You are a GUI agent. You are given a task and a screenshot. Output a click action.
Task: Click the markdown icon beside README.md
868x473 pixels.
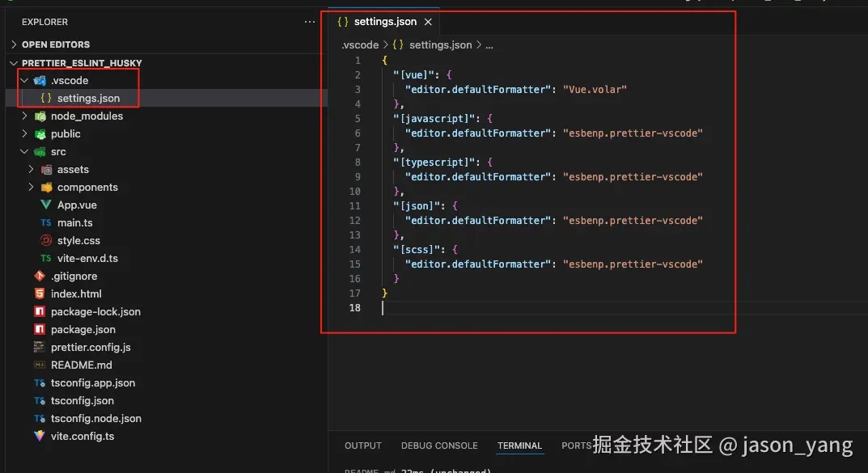coord(40,365)
